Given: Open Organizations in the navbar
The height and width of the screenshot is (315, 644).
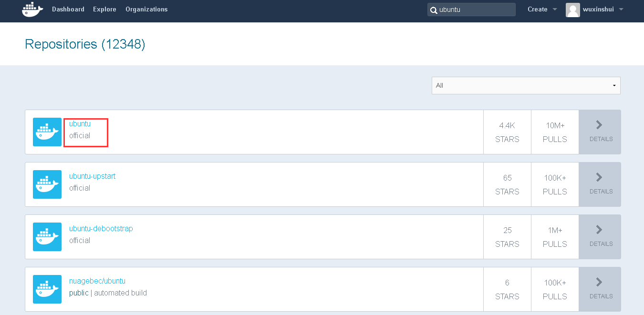Looking at the screenshot, I should (x=146, y=9).
